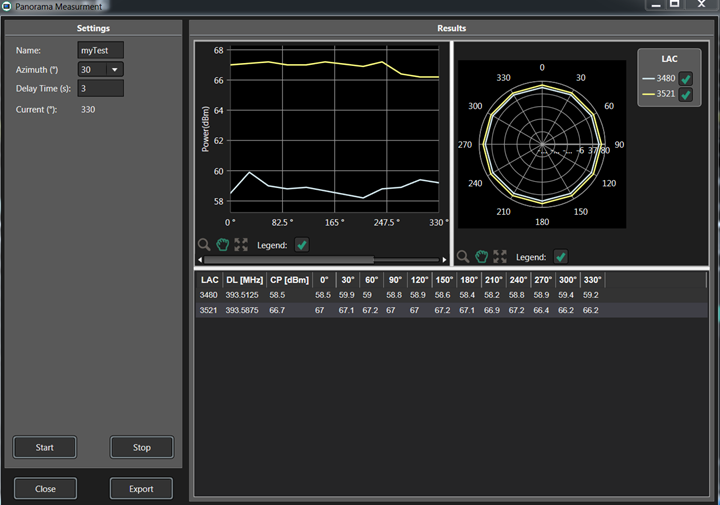Uncheck LAC 3480 series checkbox

pyautogui.click(x=686, y=78)
